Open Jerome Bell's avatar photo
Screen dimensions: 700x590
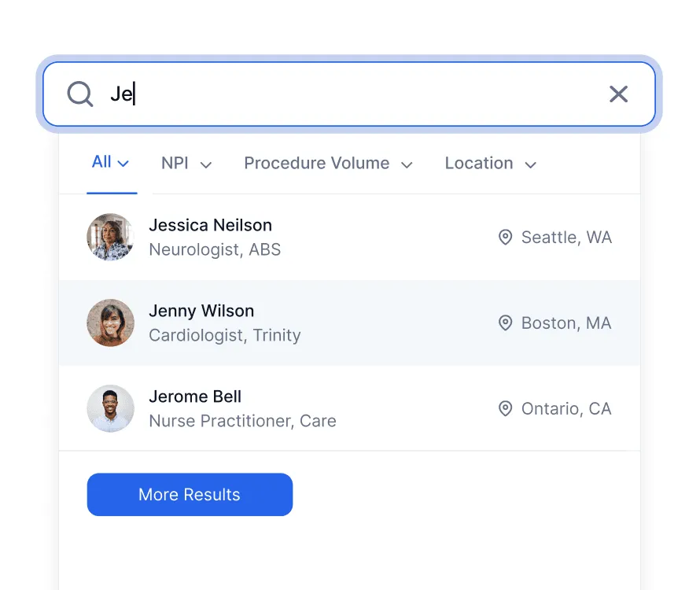tap(111, 408)
